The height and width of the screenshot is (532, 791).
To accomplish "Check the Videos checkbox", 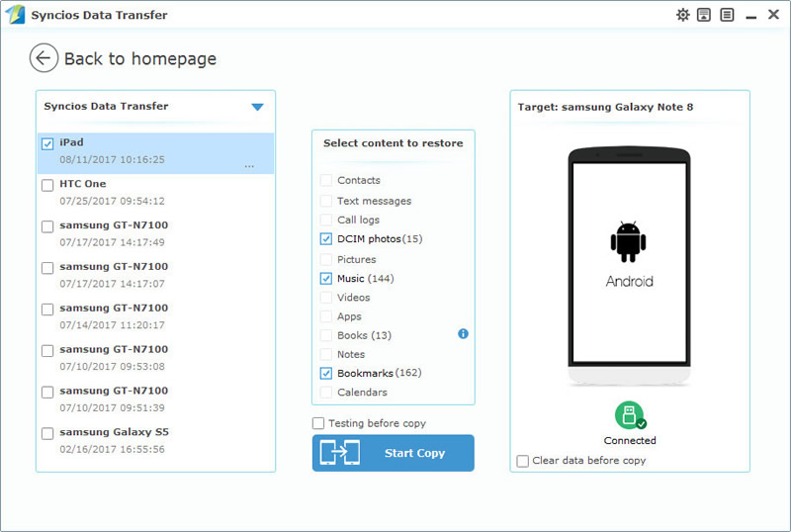I will pos(326,298).
